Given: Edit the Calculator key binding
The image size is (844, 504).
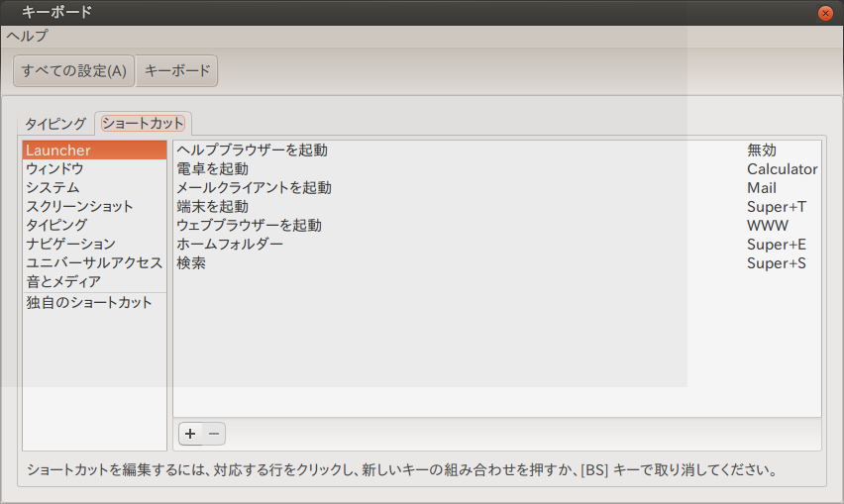Looking at the screenshot, I should tap(783, 169).
